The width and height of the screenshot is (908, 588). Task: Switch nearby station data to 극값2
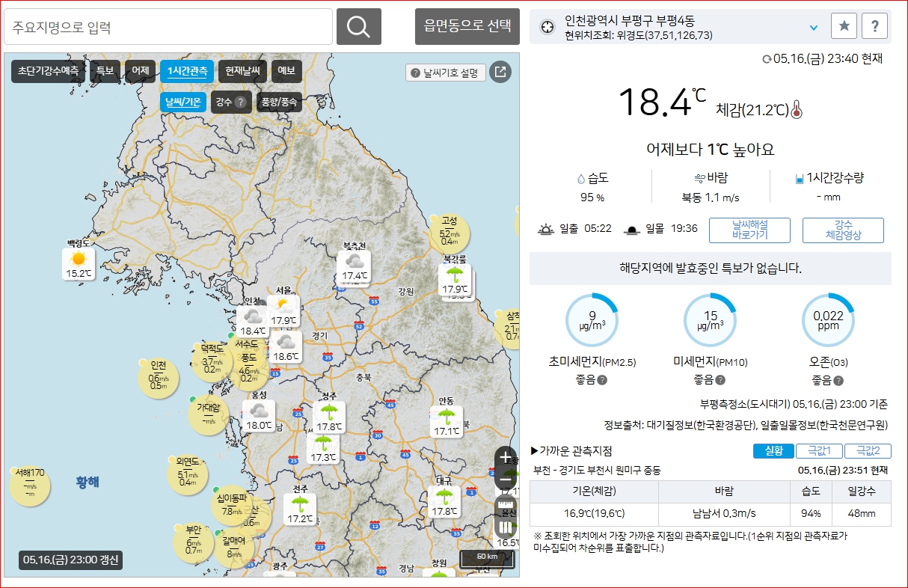[868, 451]
